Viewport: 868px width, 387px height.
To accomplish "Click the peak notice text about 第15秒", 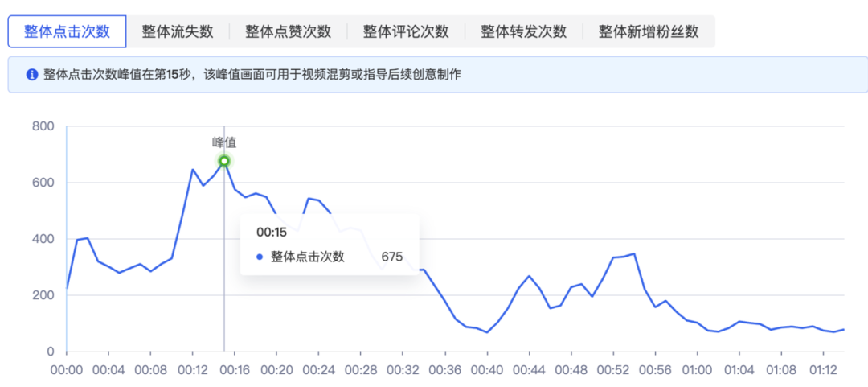I will (252, 75).
